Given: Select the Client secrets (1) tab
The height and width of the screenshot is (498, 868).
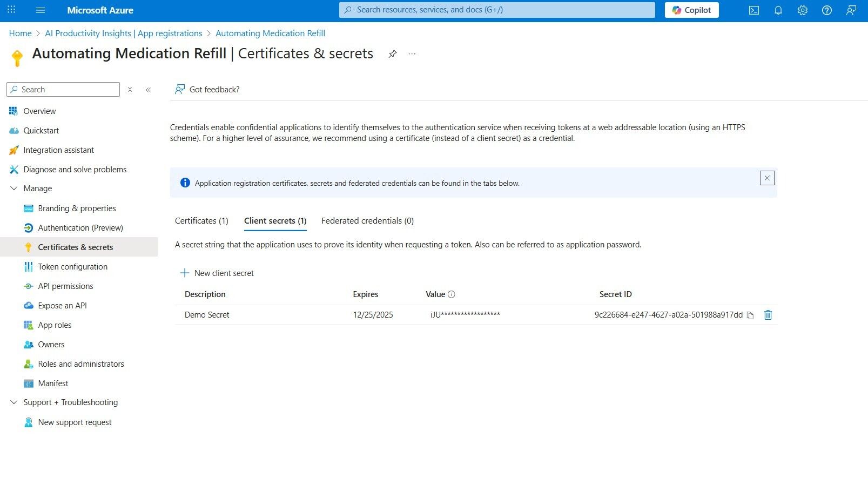Looking at the screenshot, I should (x=275, y=221).
